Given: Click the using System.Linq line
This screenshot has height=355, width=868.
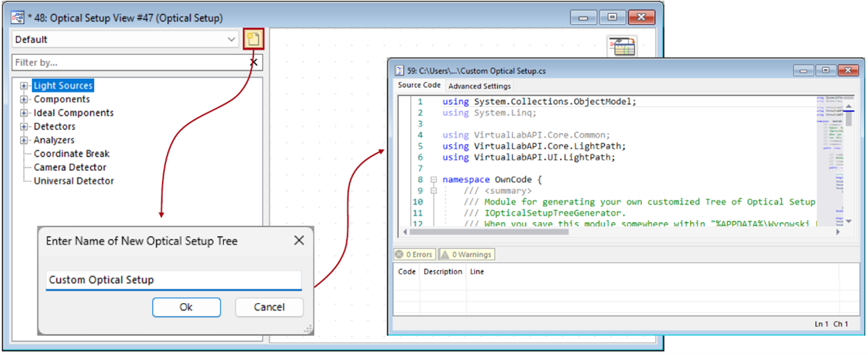Looking at the screenshot, I should pyautogui.click(x=490, y=113).
